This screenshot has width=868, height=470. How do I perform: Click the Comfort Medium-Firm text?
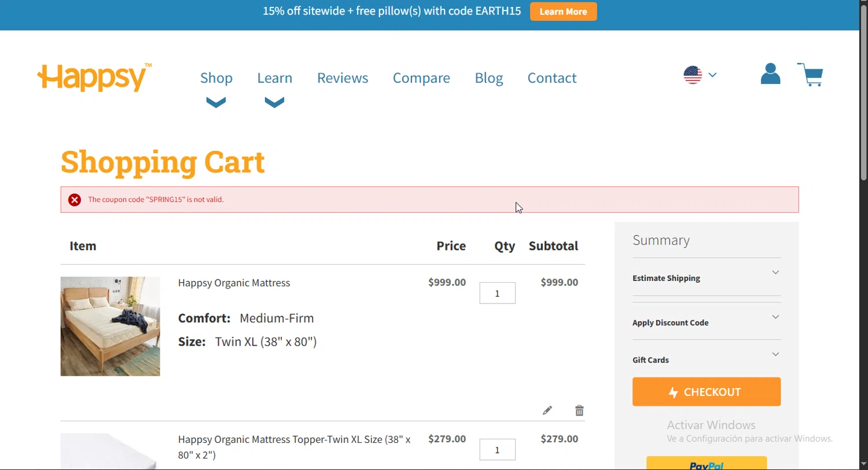coord(246,318)
